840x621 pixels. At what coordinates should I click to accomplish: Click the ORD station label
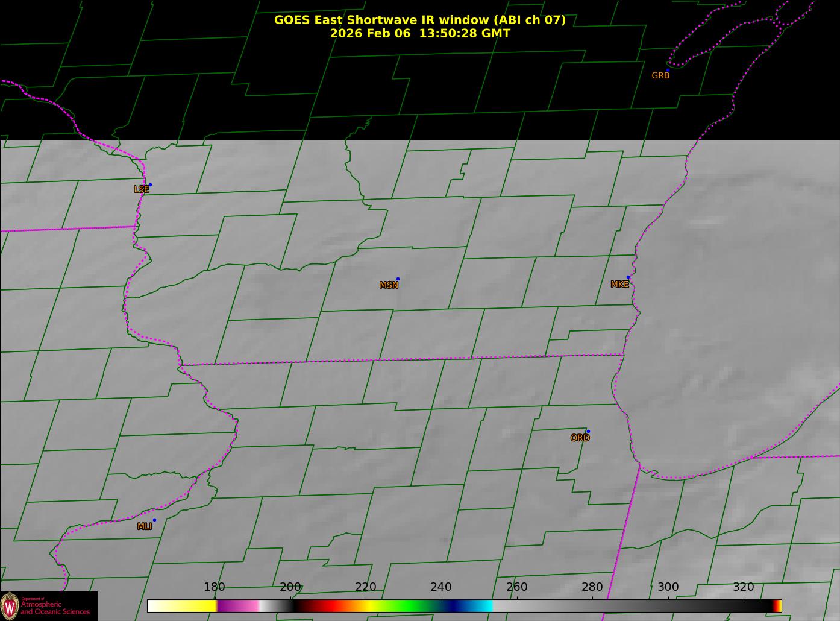[x=580, y=438]
